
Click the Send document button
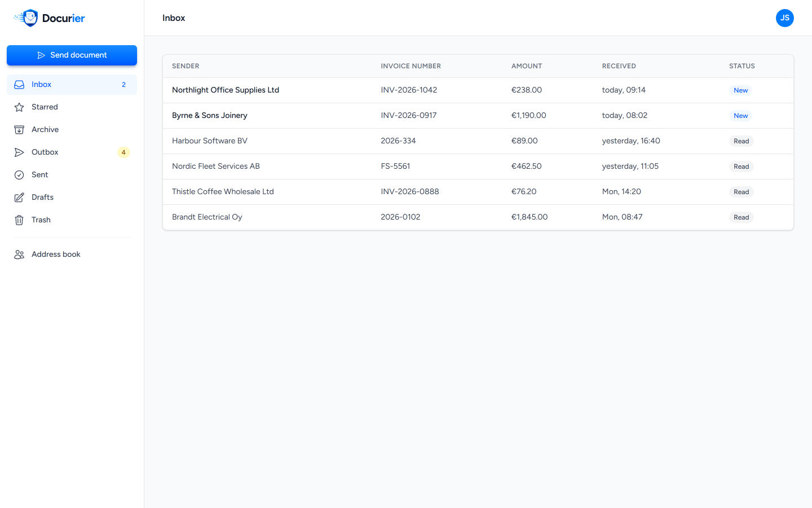pyautogui.click(x=72, y=55)
